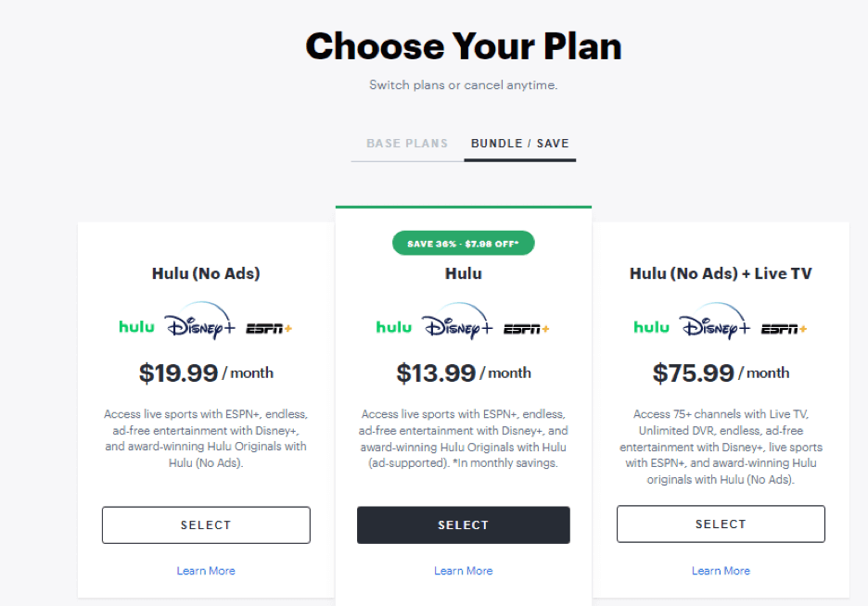The height and width of the screenshot is (606, 868).
Task: Open Learn More under Hulu (No Ads)
Action: pyautogui.click(x=206, y=571)
